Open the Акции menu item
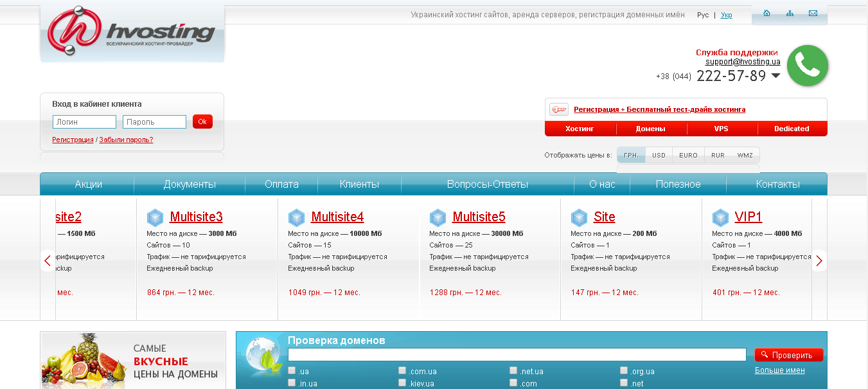The height and width of the screenshot is (389, 868). coord(89,184)
